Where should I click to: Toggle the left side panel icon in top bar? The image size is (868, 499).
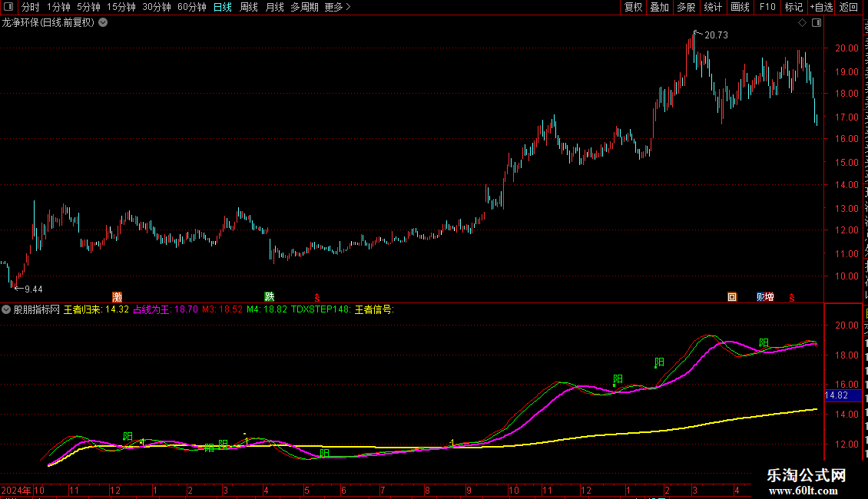(8, 7)
